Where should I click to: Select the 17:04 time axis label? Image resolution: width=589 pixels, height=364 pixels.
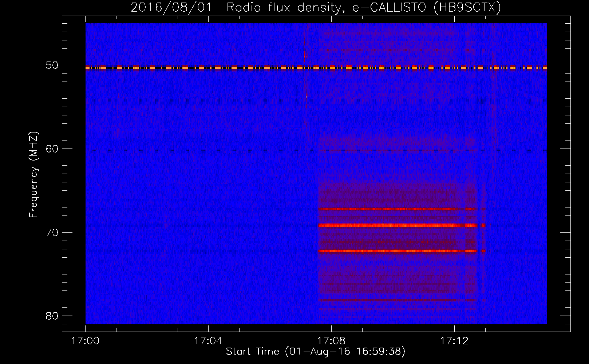pos(208,341)
